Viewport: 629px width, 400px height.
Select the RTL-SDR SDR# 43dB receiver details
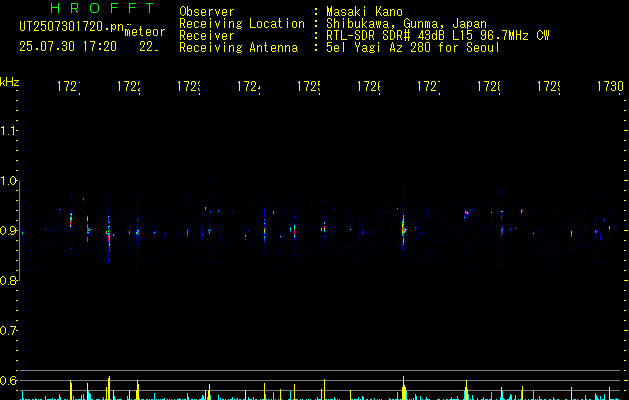(x=437, y=36)
